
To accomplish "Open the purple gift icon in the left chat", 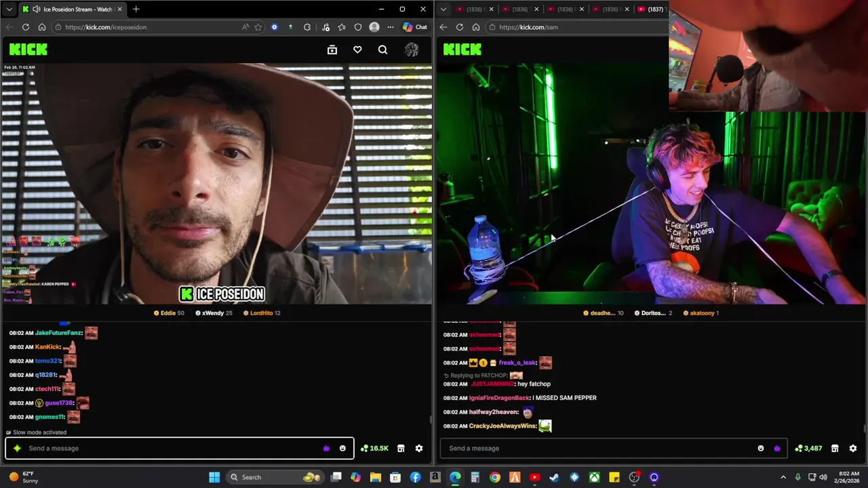I will [326, 448].
